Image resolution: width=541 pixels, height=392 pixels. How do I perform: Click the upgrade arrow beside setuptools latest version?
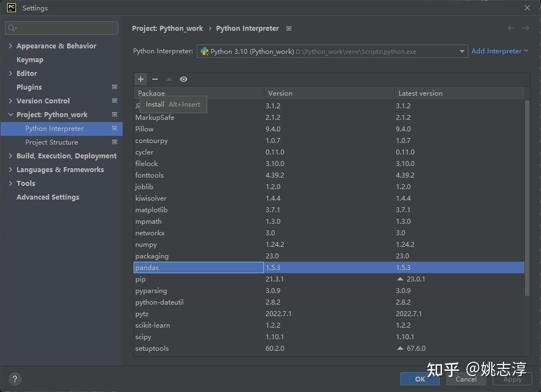(401, 348)
